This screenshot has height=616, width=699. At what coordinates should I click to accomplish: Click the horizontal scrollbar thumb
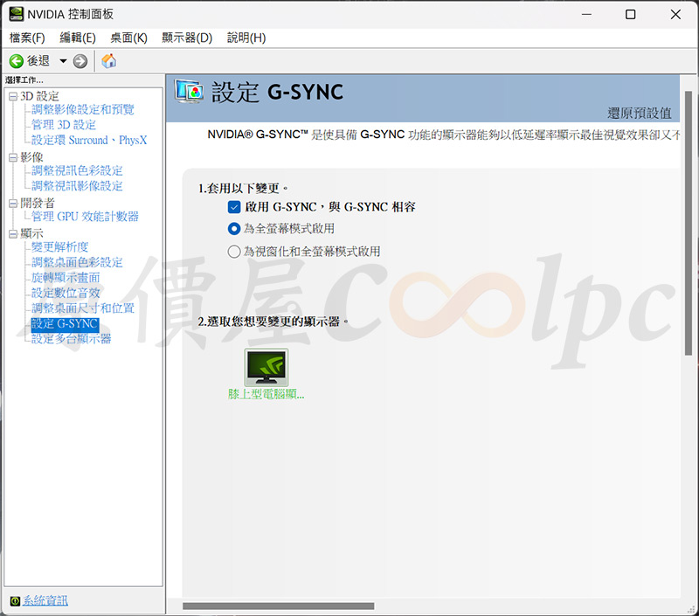[x=278, y=606]
